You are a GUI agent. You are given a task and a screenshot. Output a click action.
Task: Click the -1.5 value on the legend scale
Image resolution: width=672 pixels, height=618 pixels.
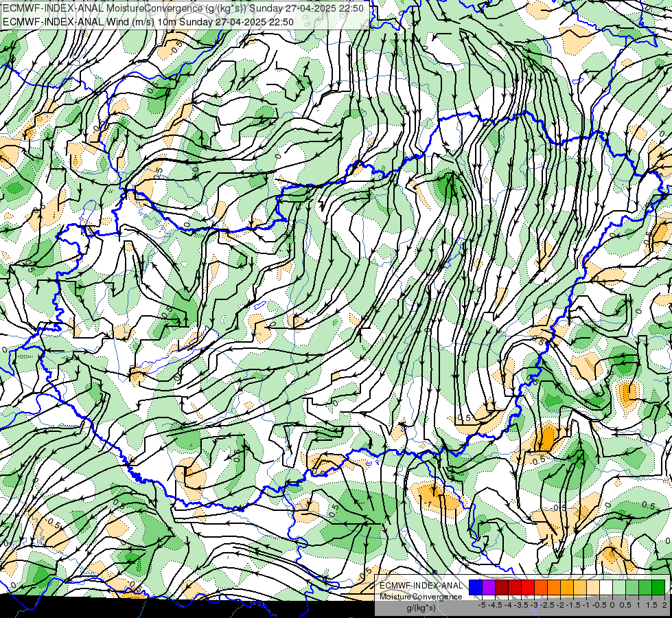573,605
